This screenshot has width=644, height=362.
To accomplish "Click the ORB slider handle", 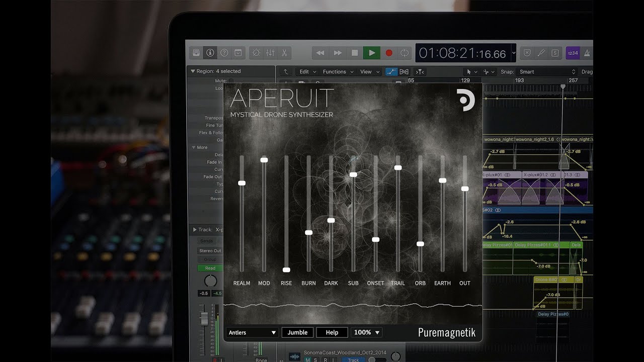I will tap(420, 244).
